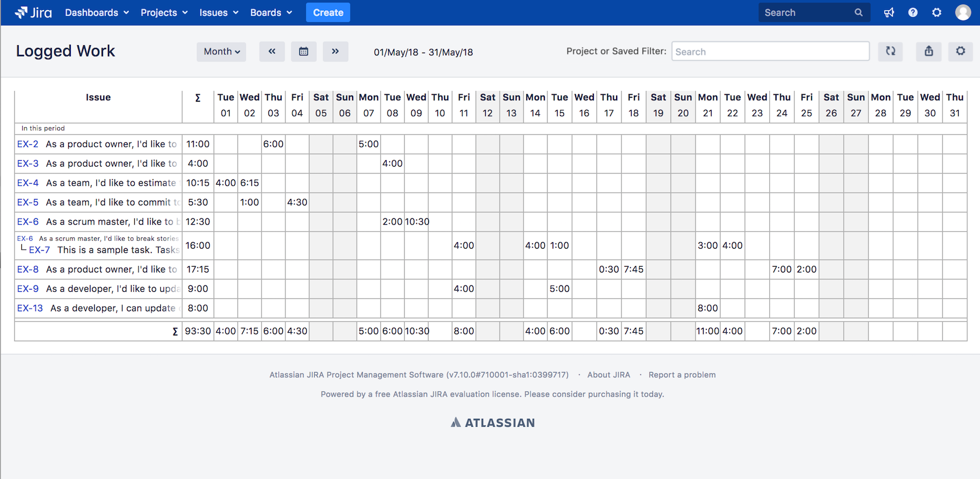The width and height of the screenshot is (980, 479).
Task: Open issue EX-9
Action: 28,288
